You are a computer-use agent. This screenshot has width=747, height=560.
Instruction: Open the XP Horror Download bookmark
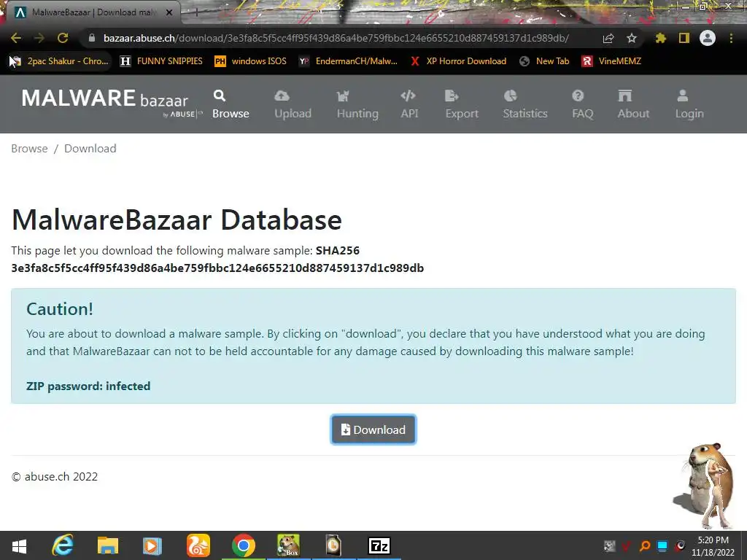pyautogui.click(x=458, y=61)
